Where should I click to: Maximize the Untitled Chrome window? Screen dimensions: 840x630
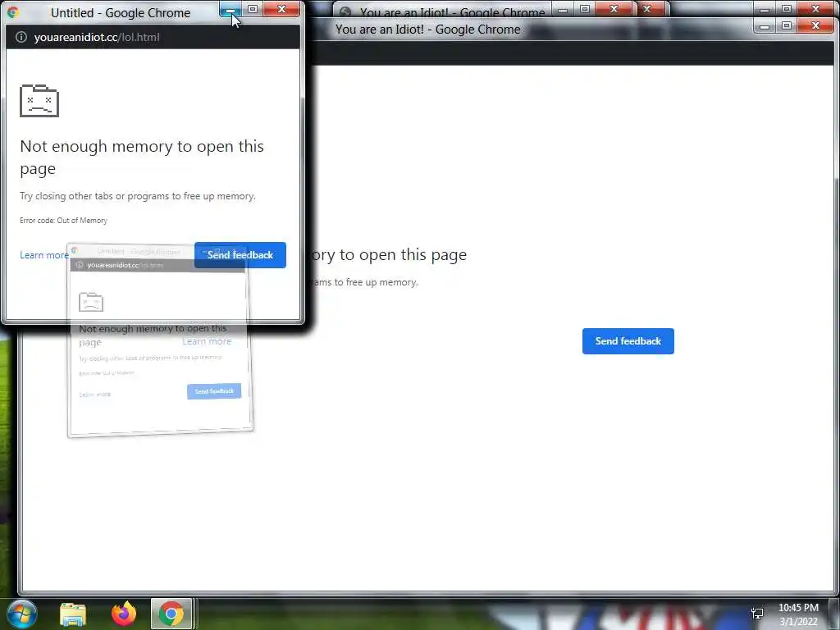(x=253, y=9)
